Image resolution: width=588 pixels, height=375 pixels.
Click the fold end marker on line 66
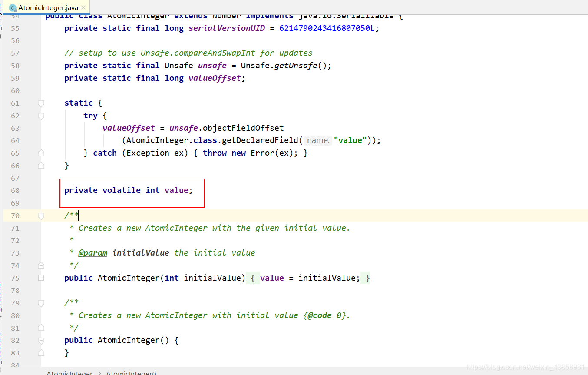(41, 166)
